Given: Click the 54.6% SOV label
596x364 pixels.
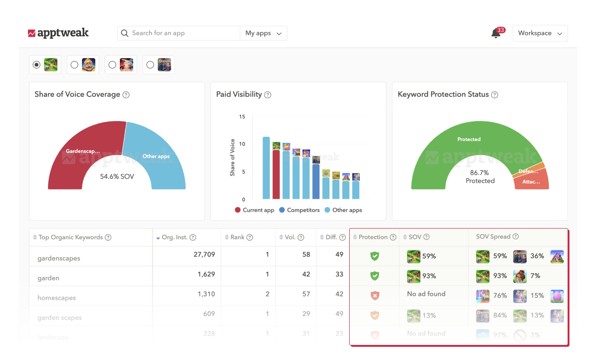Looking at the screenshot, I should point(117,177).
